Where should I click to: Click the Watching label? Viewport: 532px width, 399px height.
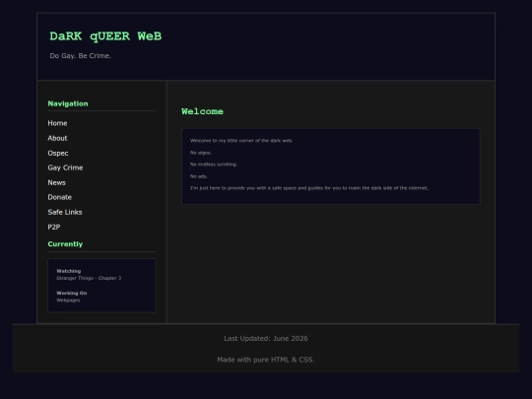click(69, 271)
